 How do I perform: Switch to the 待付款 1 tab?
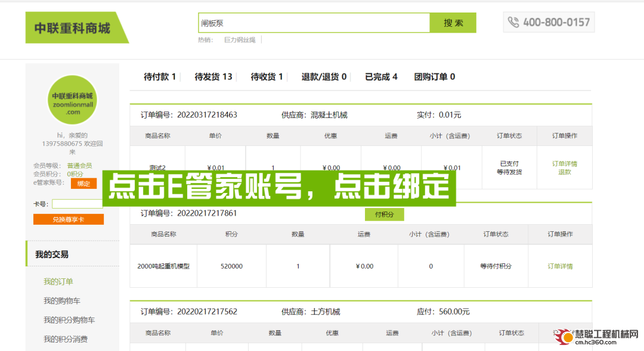pyautogui.click(x=160, y=77)
